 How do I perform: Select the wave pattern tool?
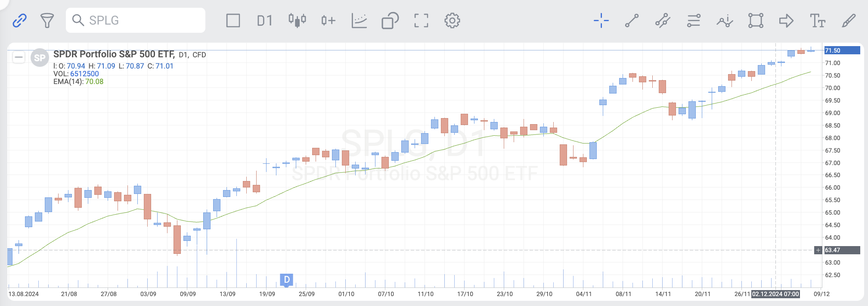tap(725, 20)
